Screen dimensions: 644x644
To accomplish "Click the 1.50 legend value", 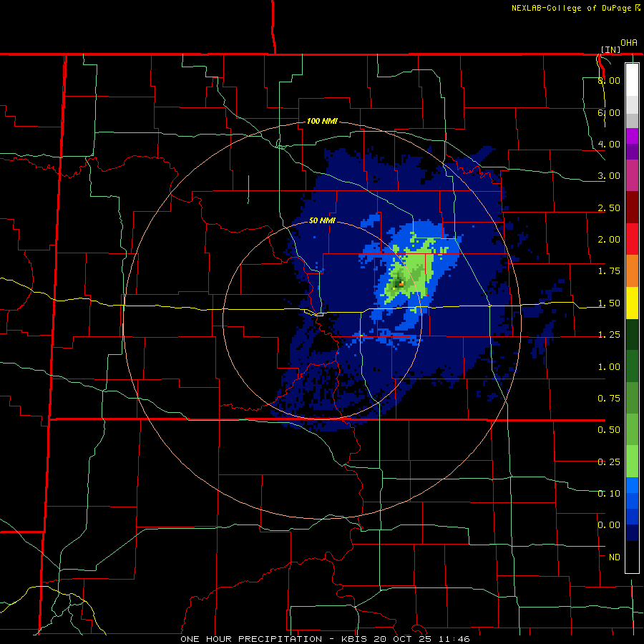I will (x=609, y=303).
